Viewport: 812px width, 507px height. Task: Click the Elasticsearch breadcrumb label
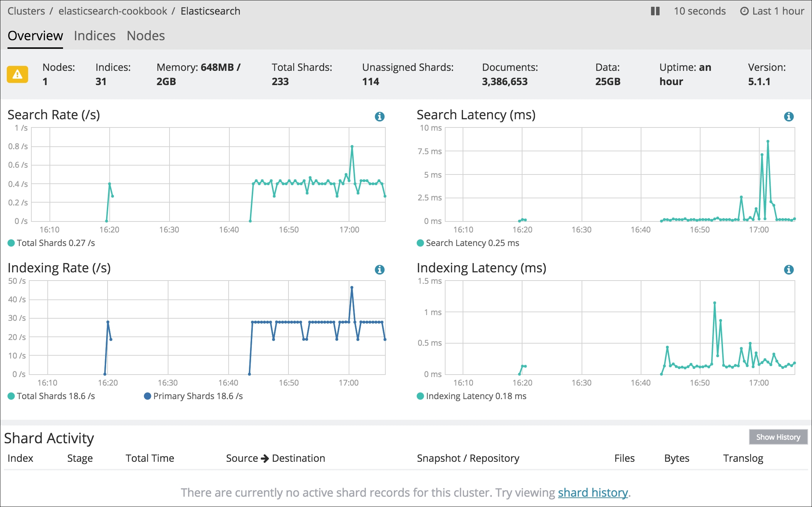coord(210,11)
